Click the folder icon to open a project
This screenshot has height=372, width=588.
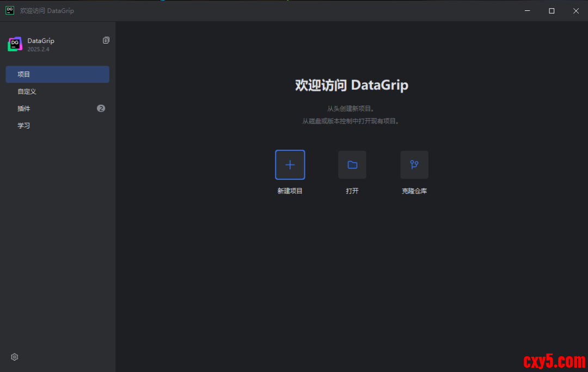coord(352,164)
